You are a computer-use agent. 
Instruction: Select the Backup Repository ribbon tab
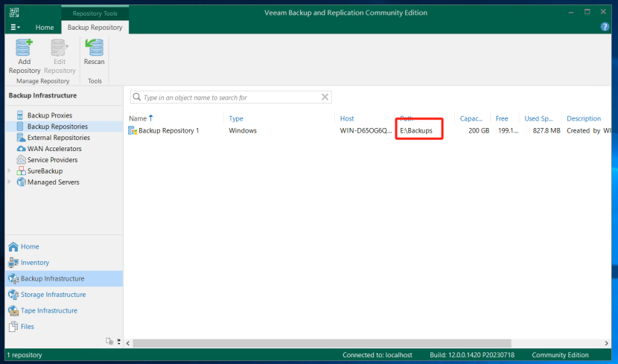click(95, 28)
